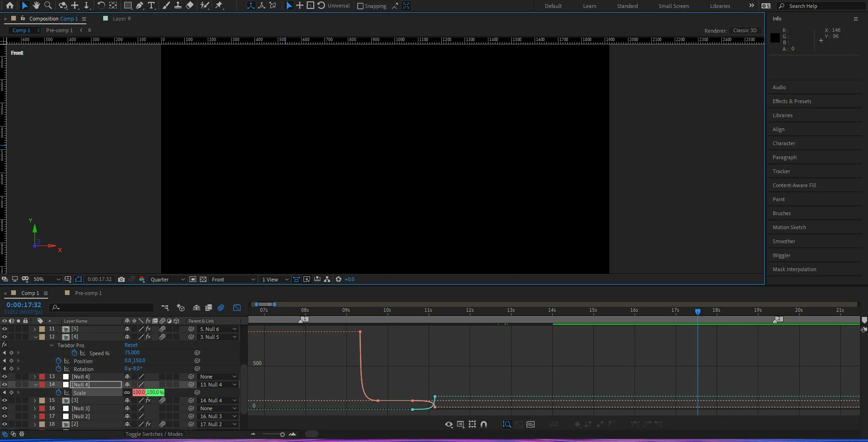Image resolution: width=868 pixels, height=442 pixels.
Task: Hide layer 13 [Null 4] with eye icon
Action: tap(5, 377)
